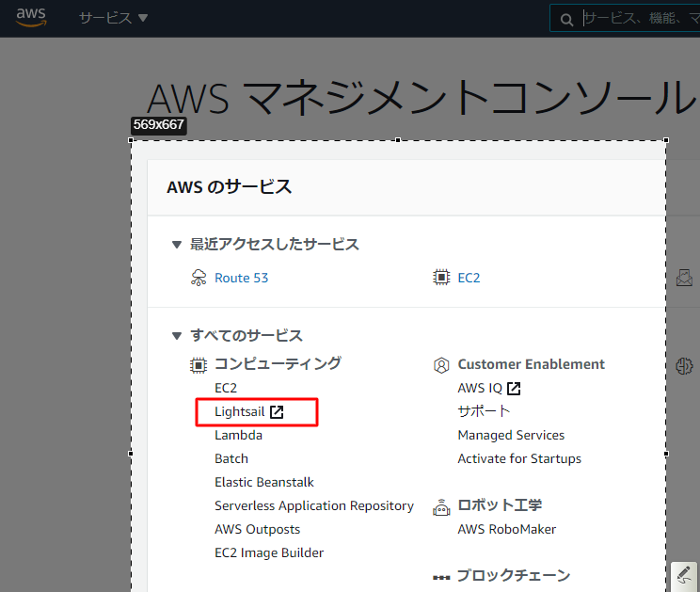Open the Route 53 recent link
This screenshot has height=592, width=700.
click(x=241, y=278)
